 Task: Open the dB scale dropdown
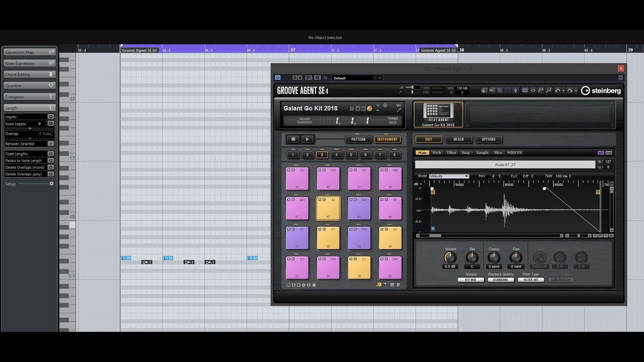click(418, 184)
